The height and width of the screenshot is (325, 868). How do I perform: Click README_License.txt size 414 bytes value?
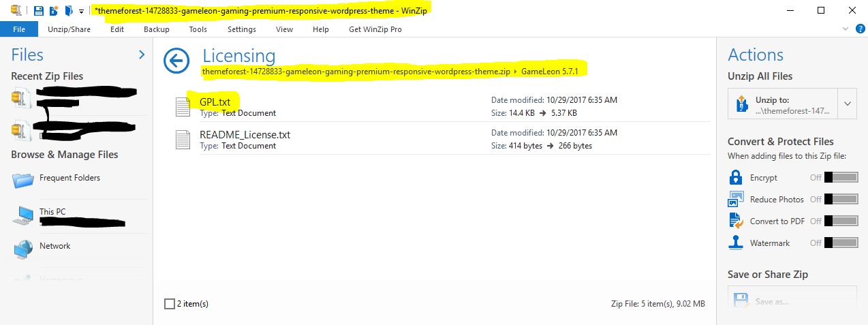click(525, 146)
